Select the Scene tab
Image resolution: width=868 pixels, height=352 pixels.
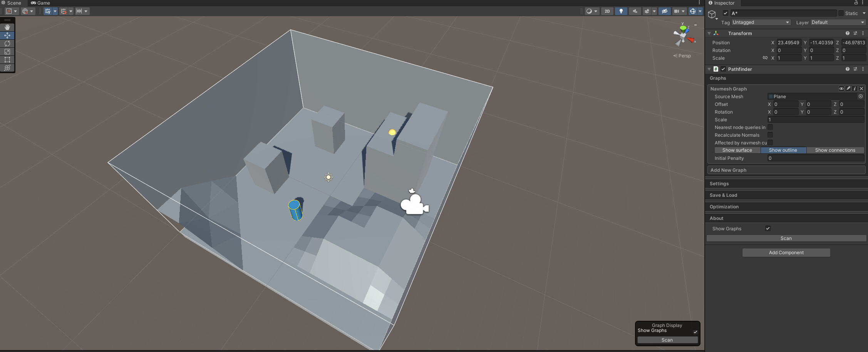click(13, 3)
